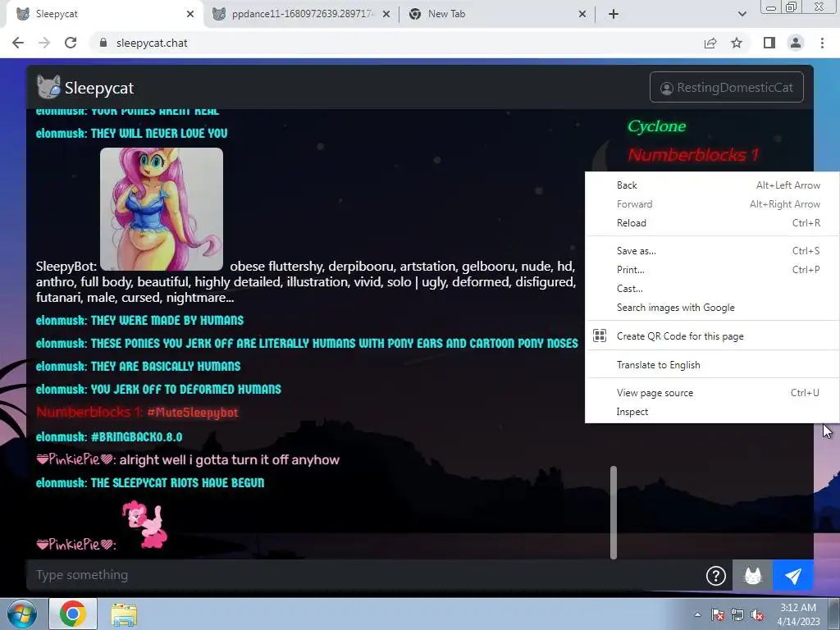The height and width of the screenshot is (630, 840).
Task: Click the Sleepycat title text
Action: point(99,88)
